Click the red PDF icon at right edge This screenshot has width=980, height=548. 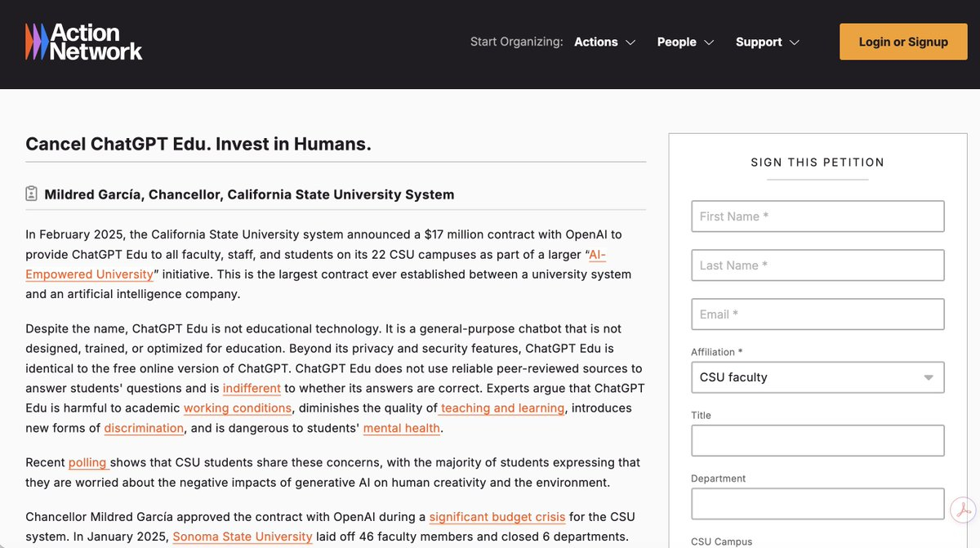(963, 510)
